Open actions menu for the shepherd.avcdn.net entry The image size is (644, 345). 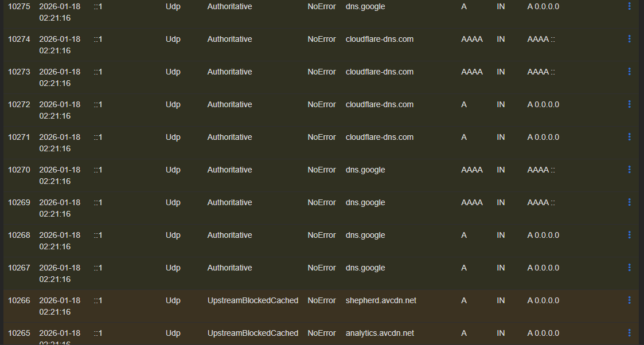click(629, 300)
